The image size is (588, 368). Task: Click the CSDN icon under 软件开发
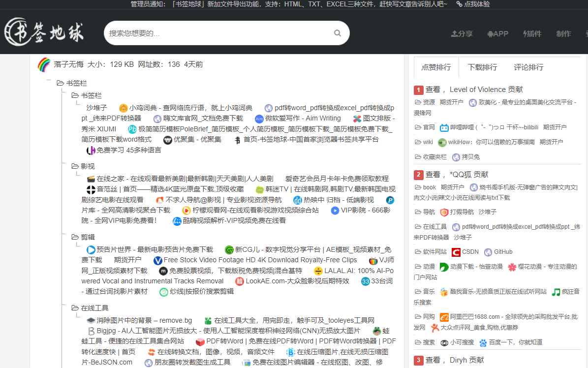pyautogui.click(x=456, y=251)
